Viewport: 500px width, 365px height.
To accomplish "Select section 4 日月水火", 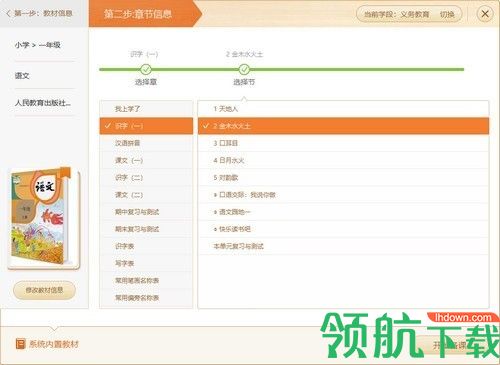I will pos(343,160).
